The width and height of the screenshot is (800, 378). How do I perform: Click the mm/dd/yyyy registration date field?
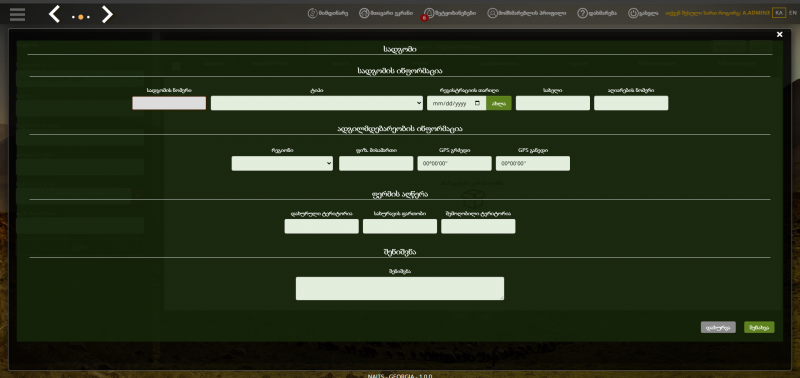[x=457, y=103]
